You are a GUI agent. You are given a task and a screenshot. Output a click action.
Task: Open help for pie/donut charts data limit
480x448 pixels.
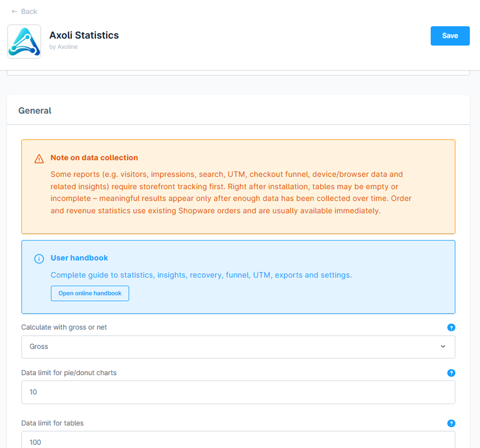pos(451,373)
